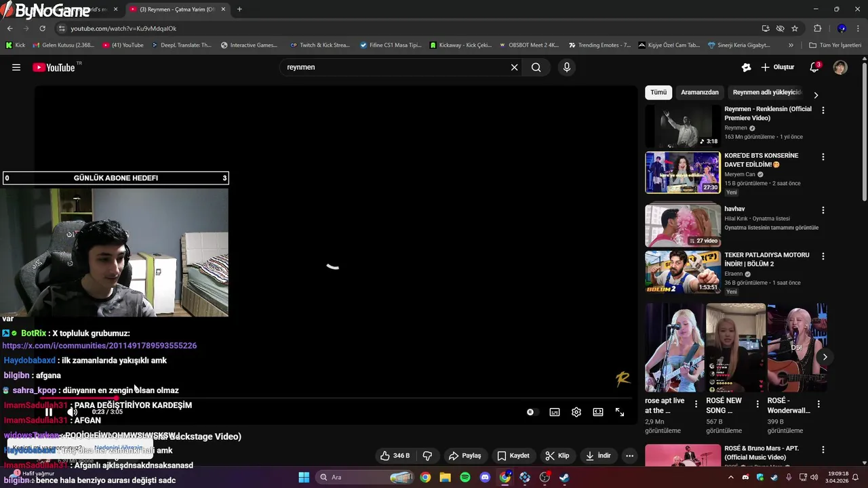Viewport: 868px width, 488px height.
Task: Bookmark this page with star icon
Action: pos(795,28)
